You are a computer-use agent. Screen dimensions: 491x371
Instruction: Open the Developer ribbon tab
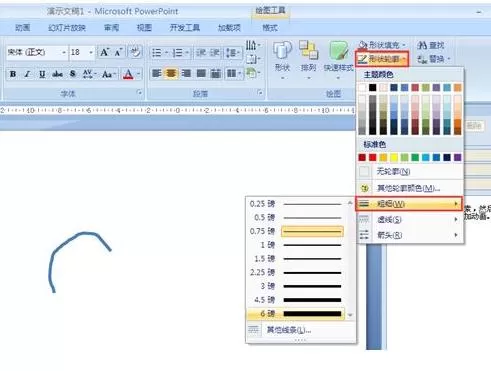coord(184,28)
